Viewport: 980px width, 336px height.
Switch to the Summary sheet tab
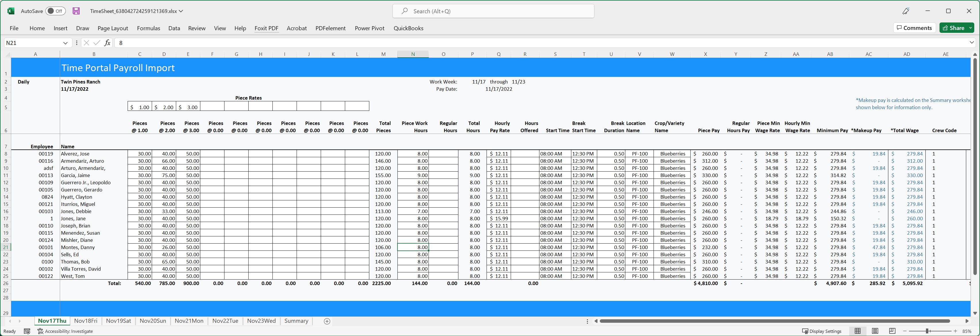[x=296, y=321]
